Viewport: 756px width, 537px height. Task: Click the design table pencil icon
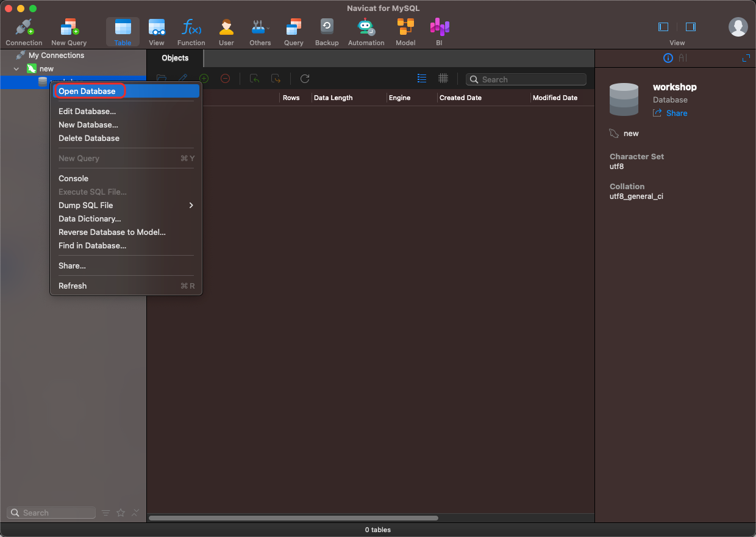pos(182,78)
